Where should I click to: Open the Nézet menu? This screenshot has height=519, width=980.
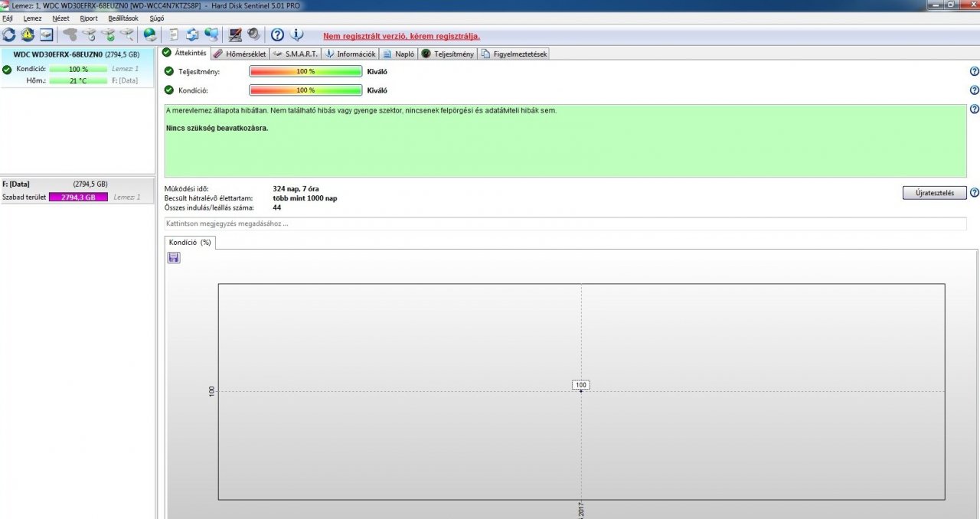[x=60, y=18]
